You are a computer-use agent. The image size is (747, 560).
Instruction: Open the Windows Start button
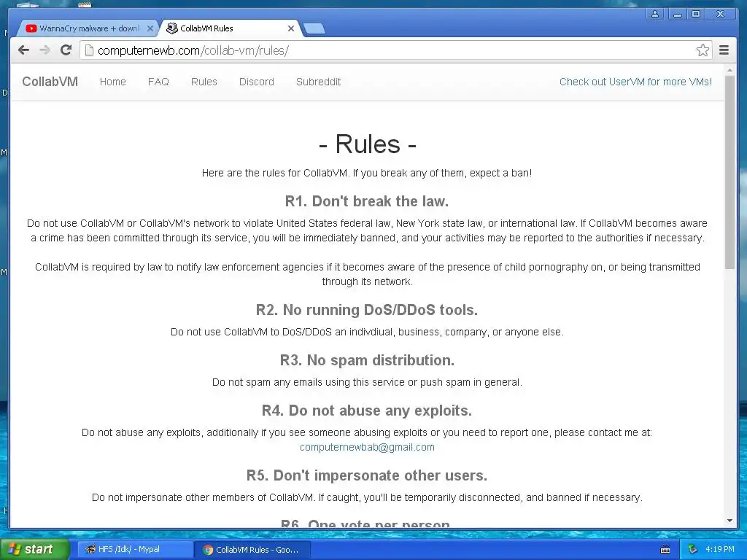[x=34, y=549]
